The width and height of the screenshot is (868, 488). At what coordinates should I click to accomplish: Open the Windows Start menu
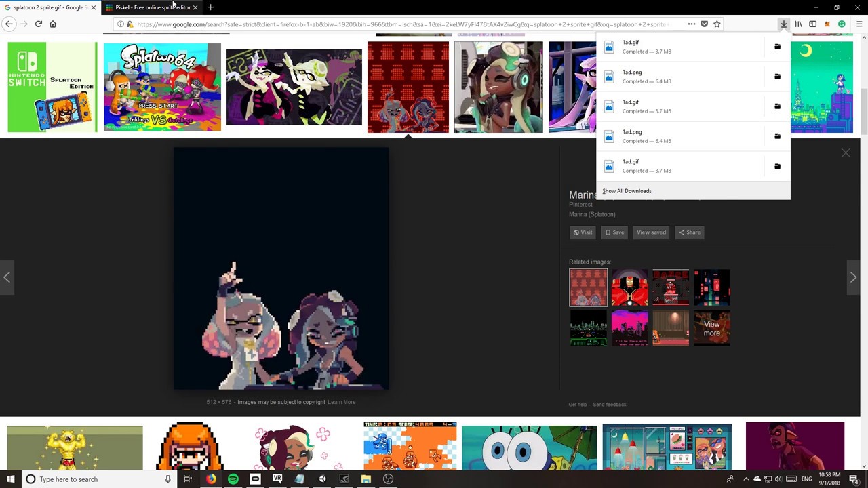[10, 479]
